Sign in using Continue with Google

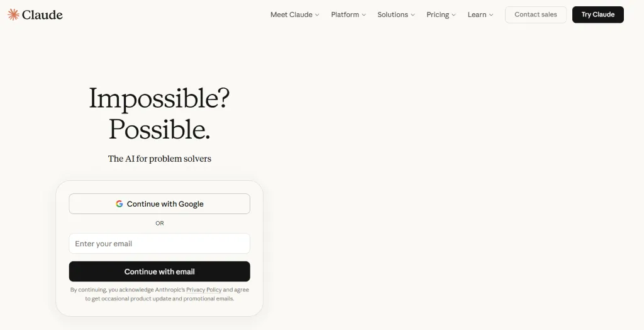click(159, 204)
